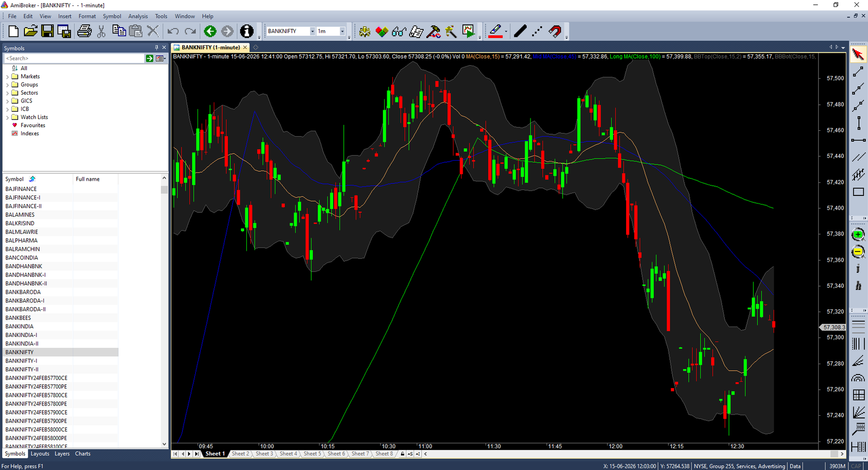Click the symbol list scroll-down arrow
This screenshot has width=868, height=470.
tap(164, 444)
